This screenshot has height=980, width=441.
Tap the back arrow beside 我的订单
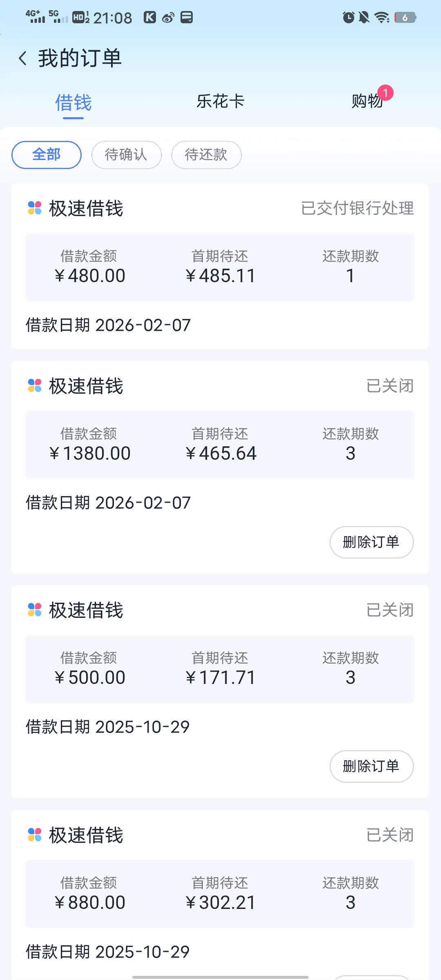23,58
